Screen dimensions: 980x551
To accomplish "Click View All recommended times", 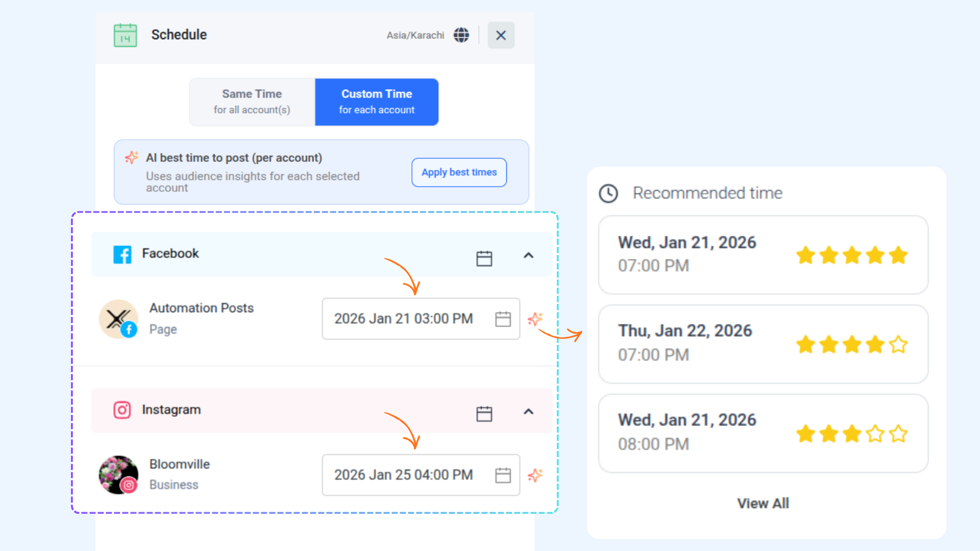I will [763, 503].
